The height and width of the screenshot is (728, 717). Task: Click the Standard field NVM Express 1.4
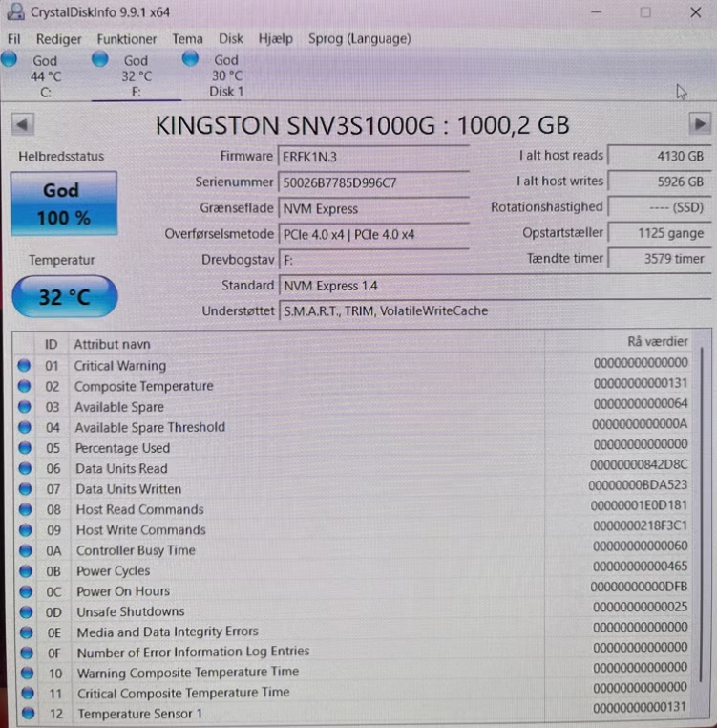pos(495,286)
